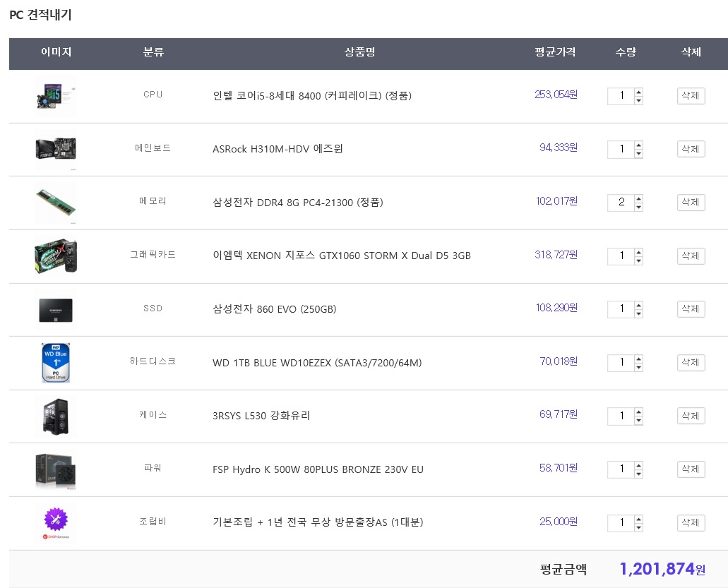The width and height of the screenshot is (728, 588).
Task: Open product '삼성전자 DDR4 8G PC4-21300 (정품)'
Action: 297,203
